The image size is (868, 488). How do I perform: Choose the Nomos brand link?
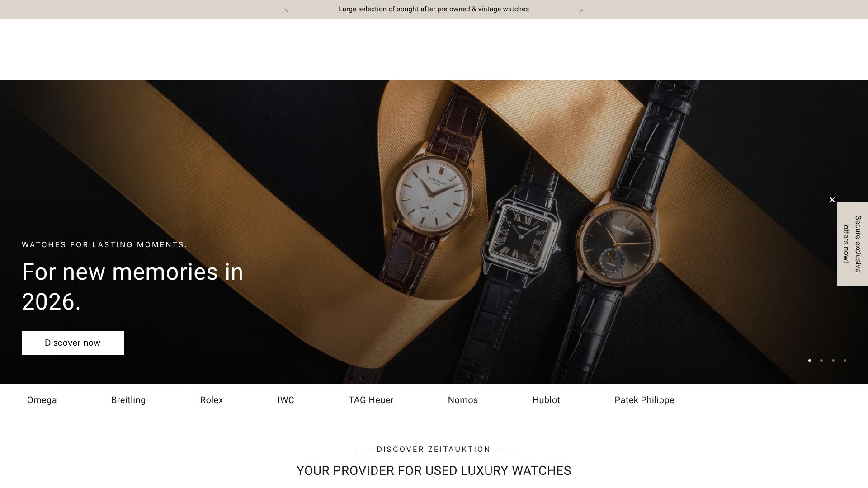(x=463, y=400)
